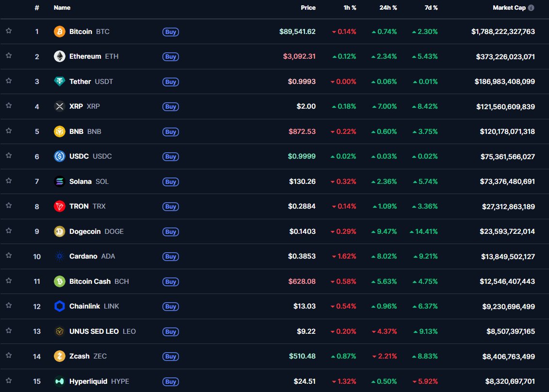Click Zcash price $510.48
This screenshot has width=549, height=392.
click(x=302, y=356)
